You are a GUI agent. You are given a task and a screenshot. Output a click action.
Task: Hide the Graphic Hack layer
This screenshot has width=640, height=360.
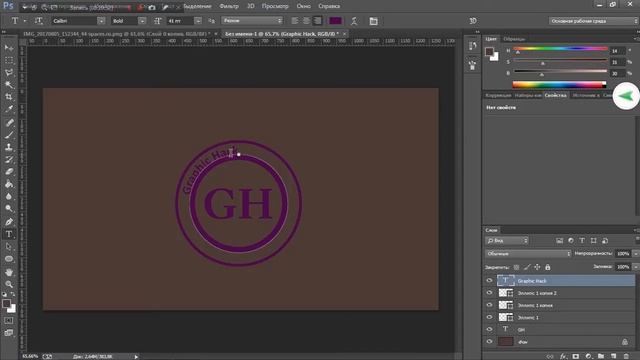(x=489, y=280)
